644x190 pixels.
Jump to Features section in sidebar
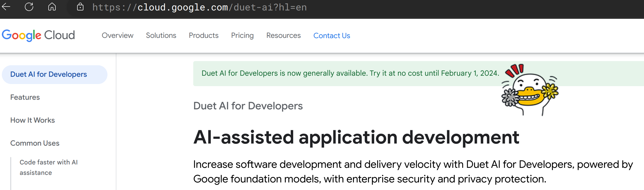(x=25, y=97)
